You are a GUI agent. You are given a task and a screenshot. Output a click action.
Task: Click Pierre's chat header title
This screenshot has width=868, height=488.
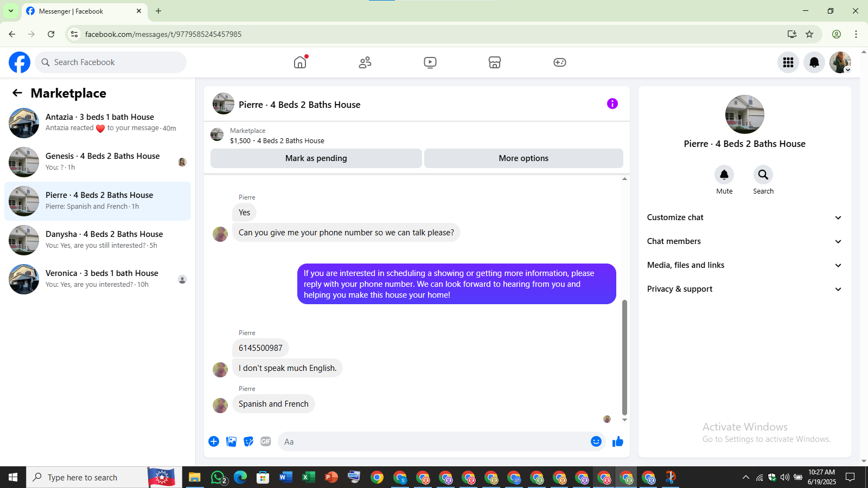click(299, 105)
